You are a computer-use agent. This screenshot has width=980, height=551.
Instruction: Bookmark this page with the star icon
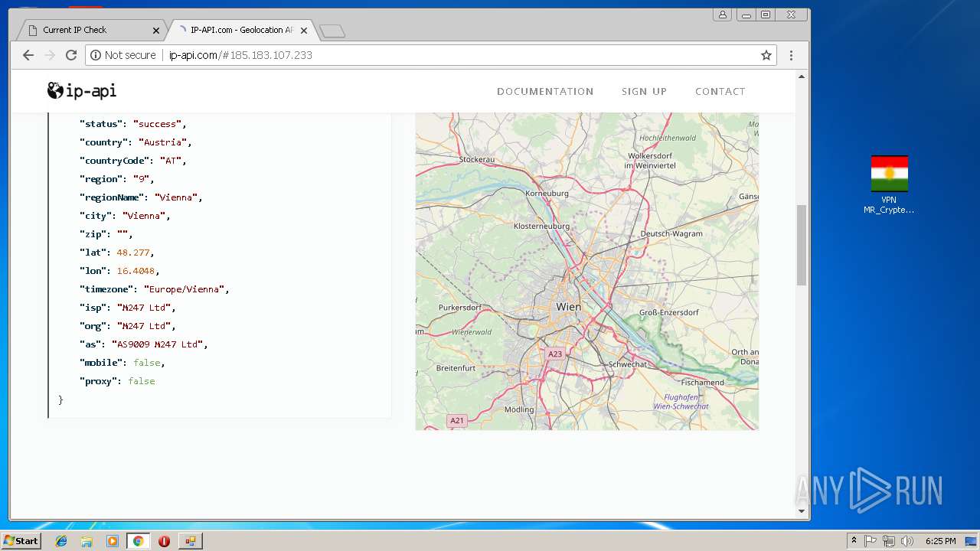tap(766, 55)
